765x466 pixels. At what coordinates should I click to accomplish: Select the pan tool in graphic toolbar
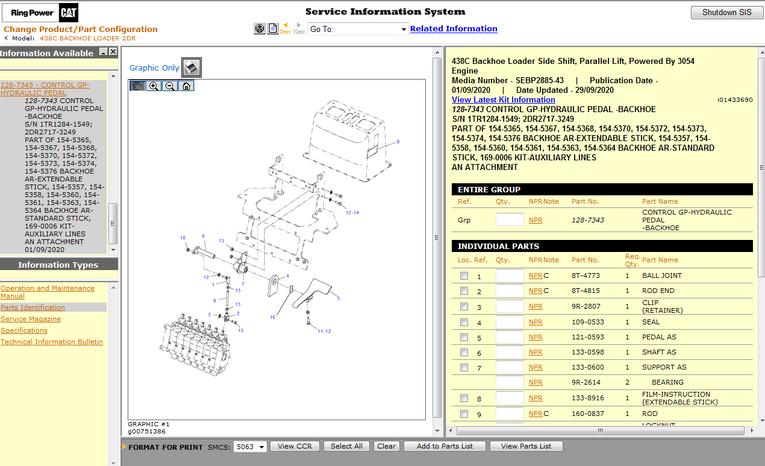tap(138, 86)
